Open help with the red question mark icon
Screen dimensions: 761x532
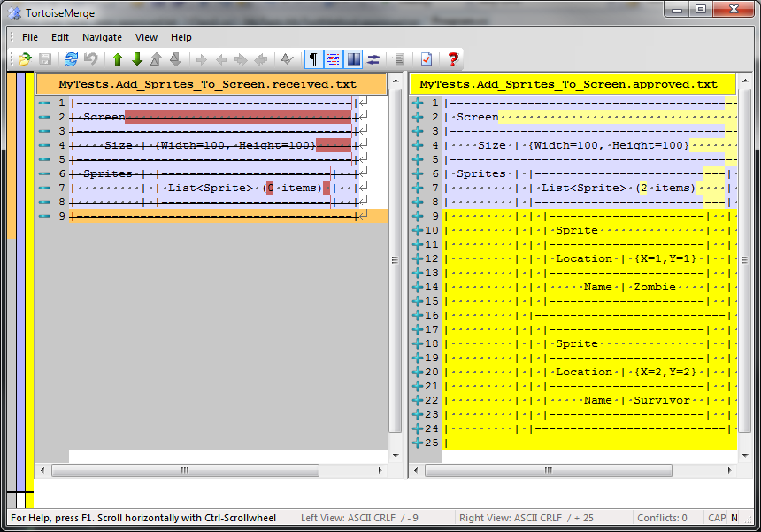click(453, 59)
